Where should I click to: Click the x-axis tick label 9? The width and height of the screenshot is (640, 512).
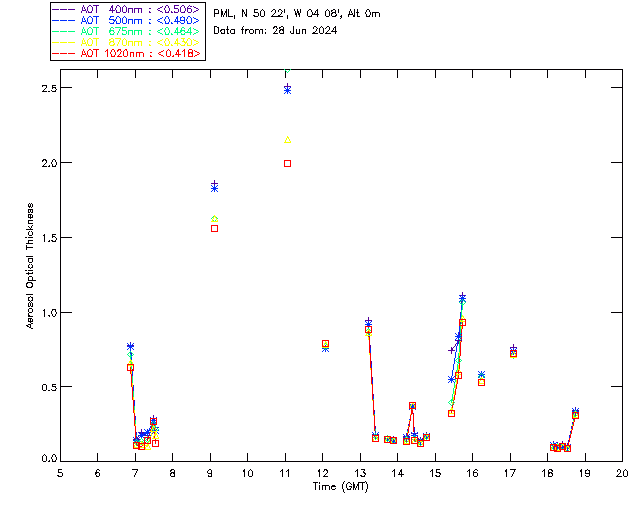pos(210,473)
